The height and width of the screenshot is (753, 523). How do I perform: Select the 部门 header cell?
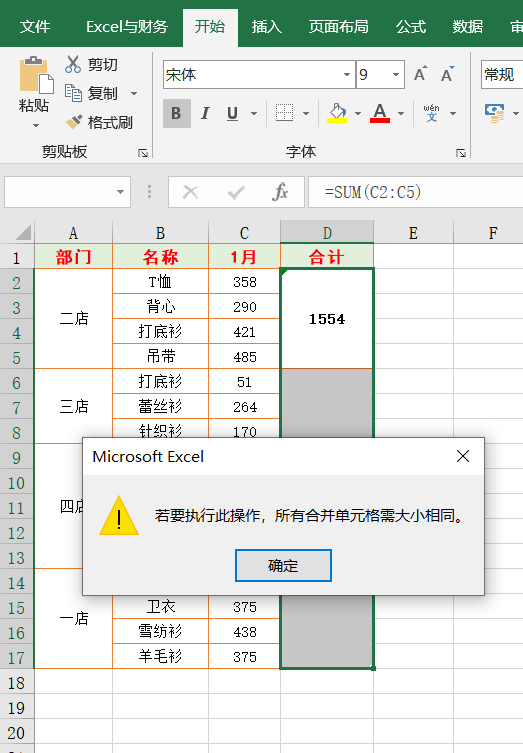(73, 256)
